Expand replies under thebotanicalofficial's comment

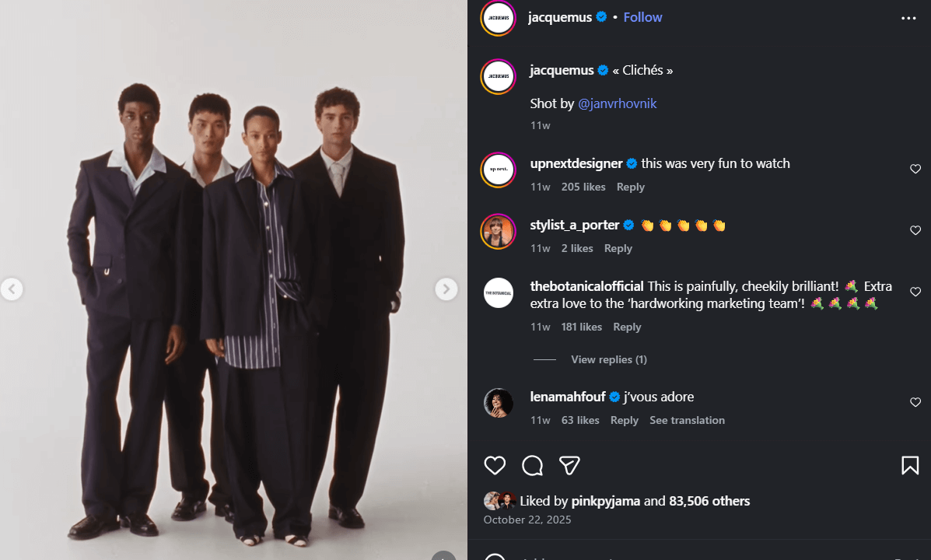point(609,359)
